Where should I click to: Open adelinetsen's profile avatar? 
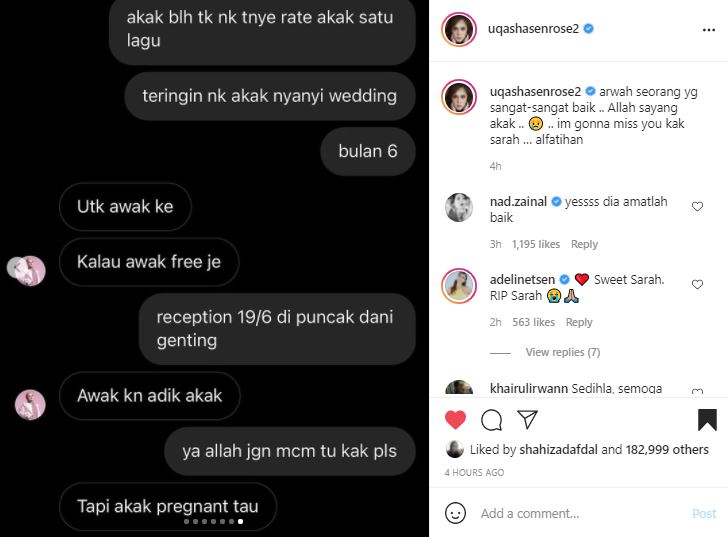[459, 285]
